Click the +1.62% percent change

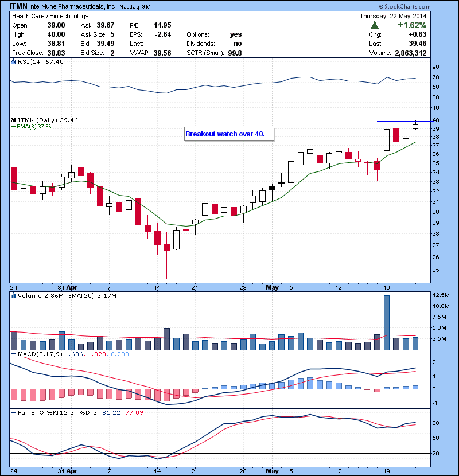click(x=412, y=25)
